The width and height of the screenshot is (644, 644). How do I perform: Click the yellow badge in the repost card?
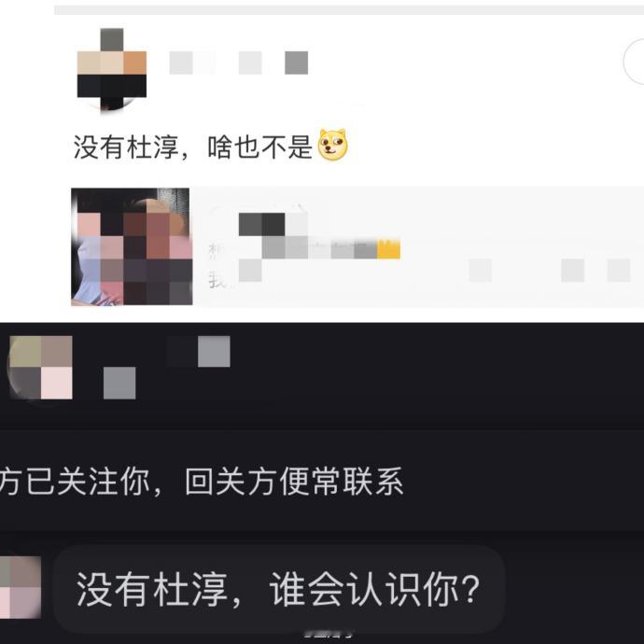coord(388,248)
